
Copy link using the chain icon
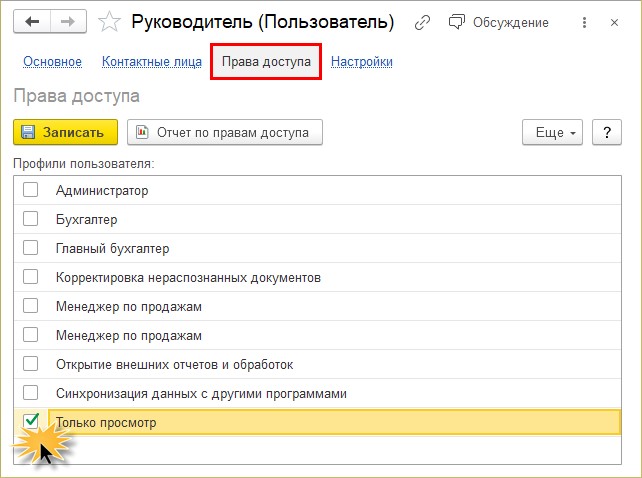422,23
